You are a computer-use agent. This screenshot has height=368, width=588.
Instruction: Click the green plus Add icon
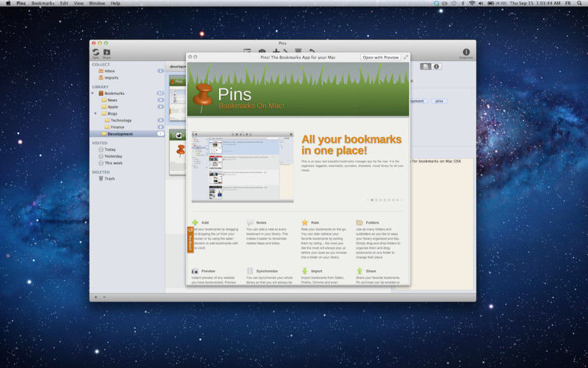point(195,223)
